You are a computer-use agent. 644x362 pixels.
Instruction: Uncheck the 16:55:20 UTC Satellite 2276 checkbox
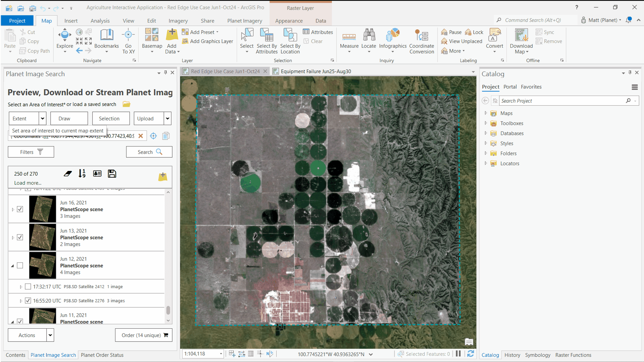(28, 301)
